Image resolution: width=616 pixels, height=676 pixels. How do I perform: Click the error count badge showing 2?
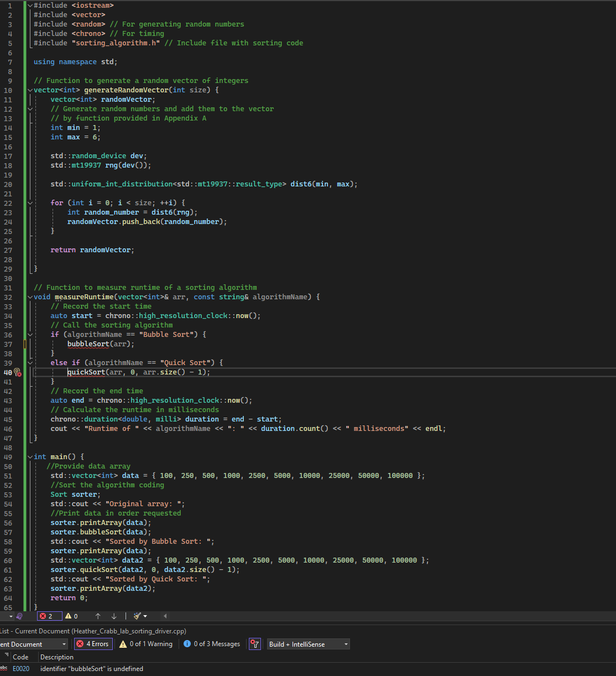[x=49, y=616]
